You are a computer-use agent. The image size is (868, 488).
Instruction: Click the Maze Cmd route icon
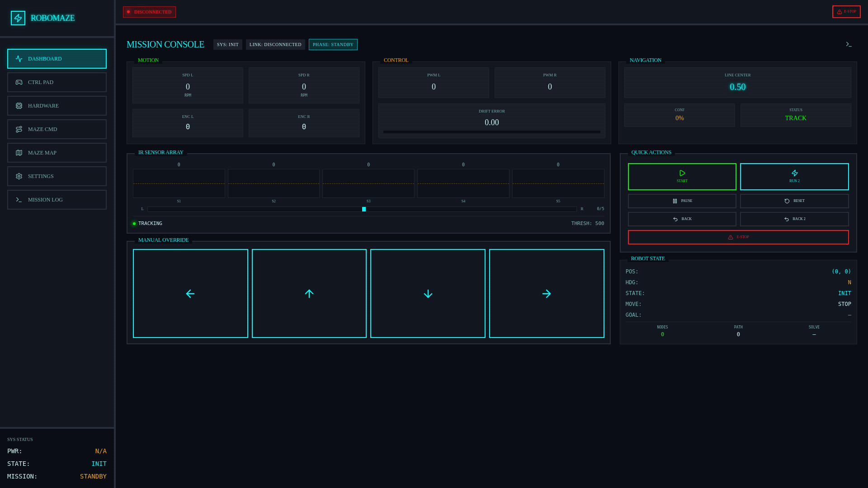pyautogui.click(x=19, y=129)
